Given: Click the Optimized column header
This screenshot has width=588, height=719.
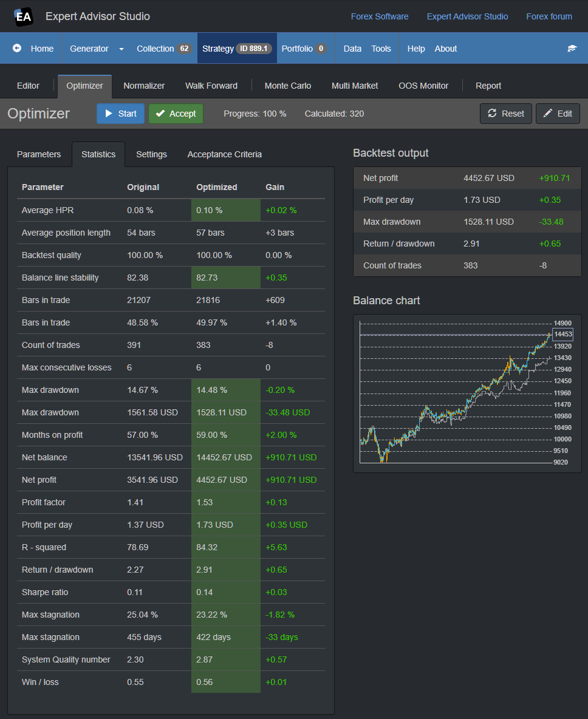Looking at the screenshot, I should tap(216, 187).
